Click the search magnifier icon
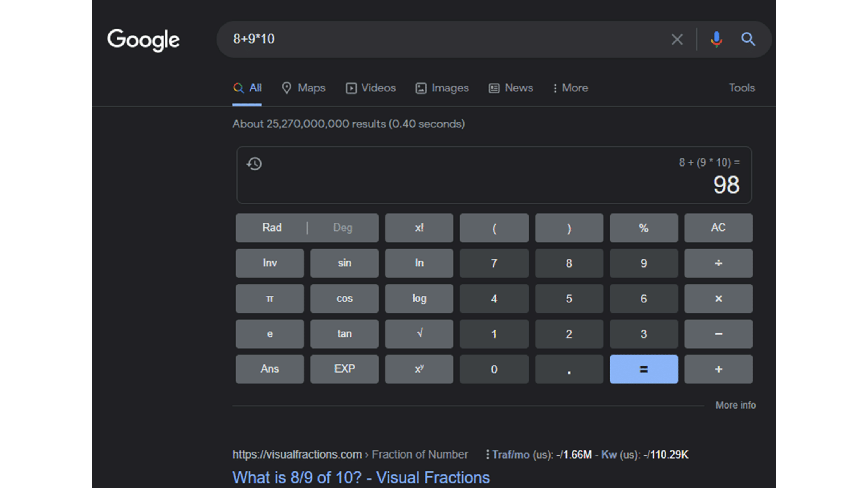The image size is (868, 488). [x=748, y=39]
